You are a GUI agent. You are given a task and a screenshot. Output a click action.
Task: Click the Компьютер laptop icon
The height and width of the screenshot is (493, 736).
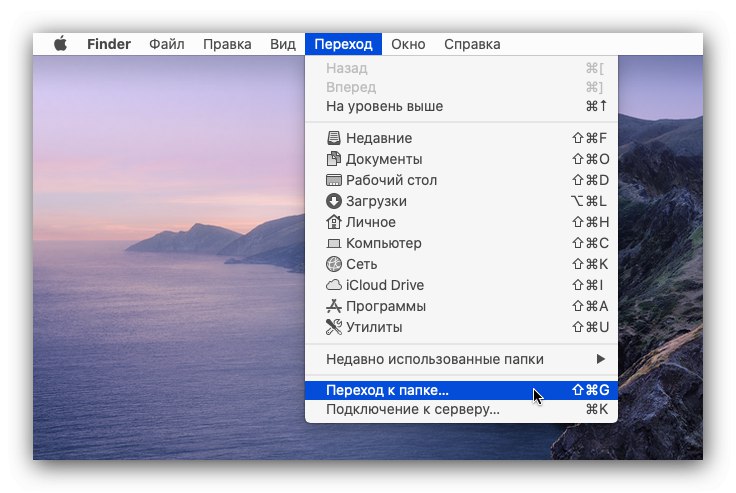click(334, 243)
